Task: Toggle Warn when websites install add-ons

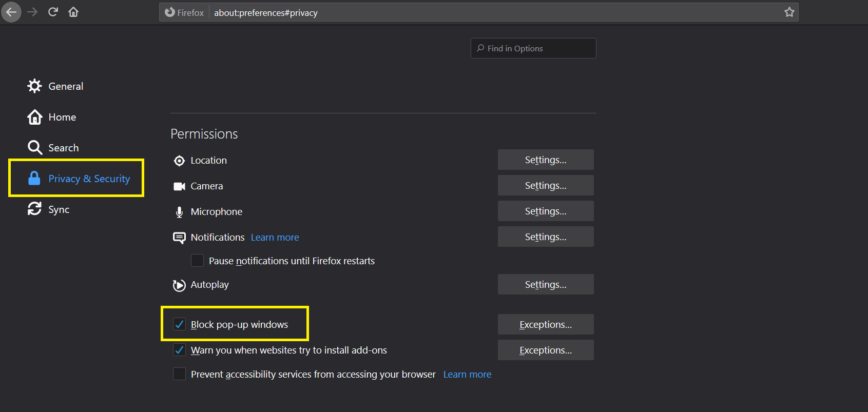Action: 179,350
